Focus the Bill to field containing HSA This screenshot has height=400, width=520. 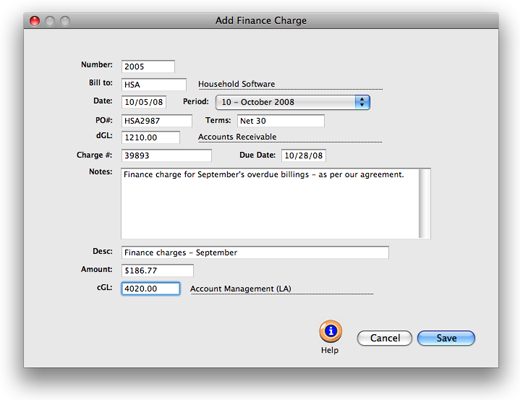[154, 84]
